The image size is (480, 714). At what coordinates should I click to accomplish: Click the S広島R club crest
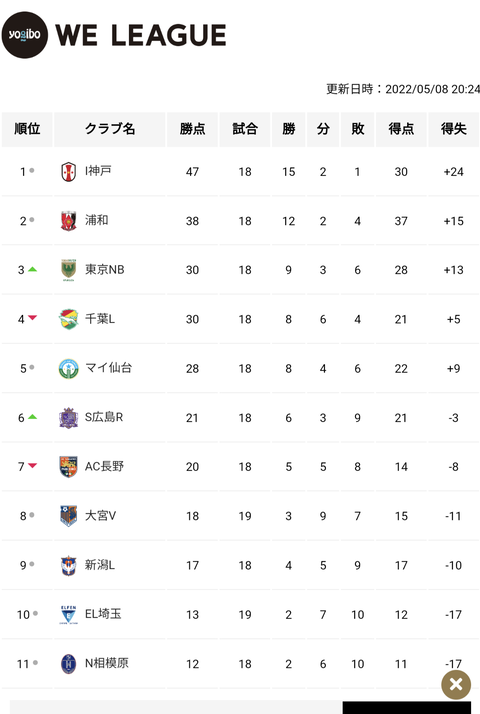point(68,418)
